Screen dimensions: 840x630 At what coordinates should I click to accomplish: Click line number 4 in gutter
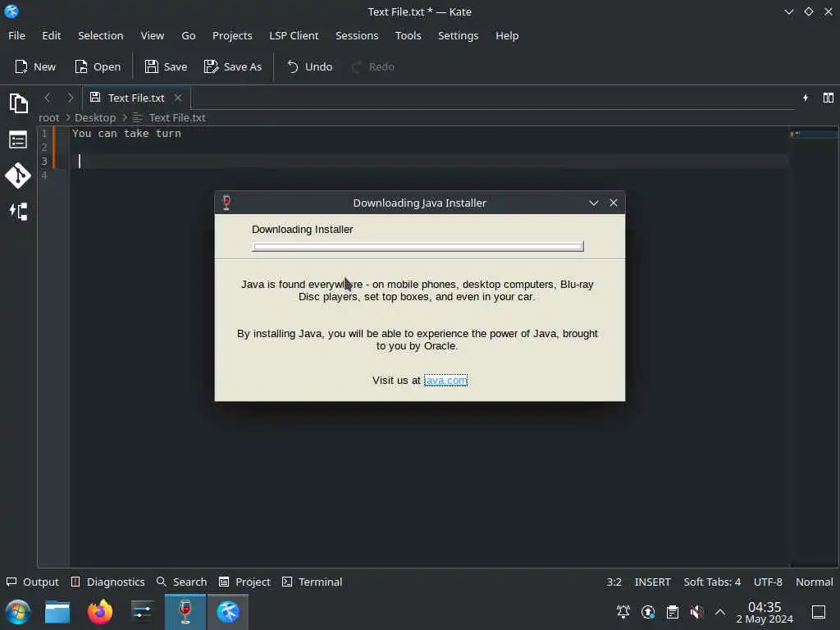tap(44, 176)
